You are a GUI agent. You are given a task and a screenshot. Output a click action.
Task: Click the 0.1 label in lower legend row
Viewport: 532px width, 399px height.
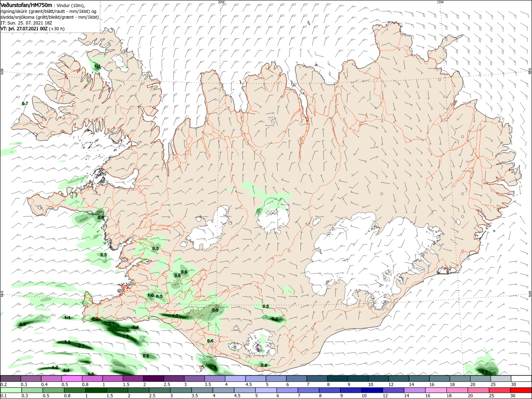[3, 396]
